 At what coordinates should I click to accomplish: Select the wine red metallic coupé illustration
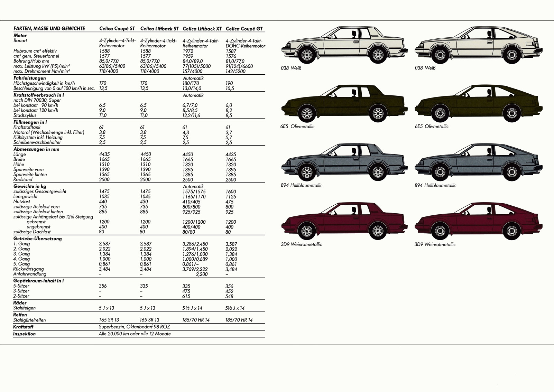(x=344, y=221)
